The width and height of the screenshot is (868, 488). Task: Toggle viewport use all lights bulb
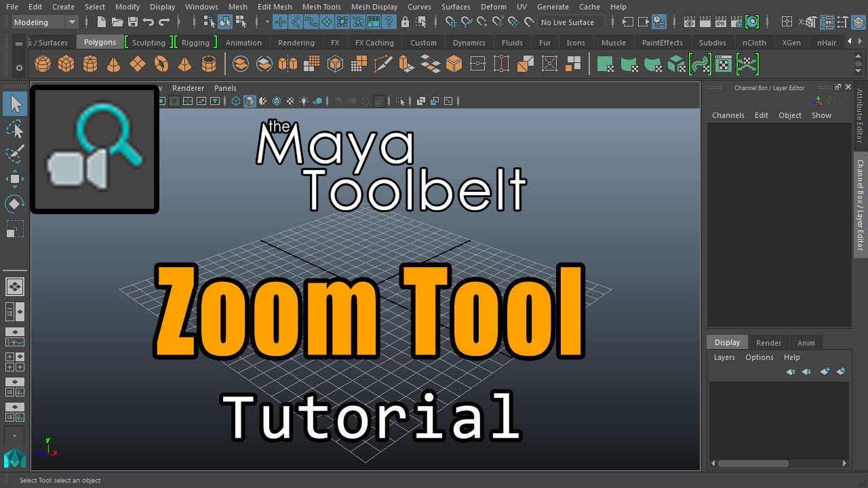(304, 101)
